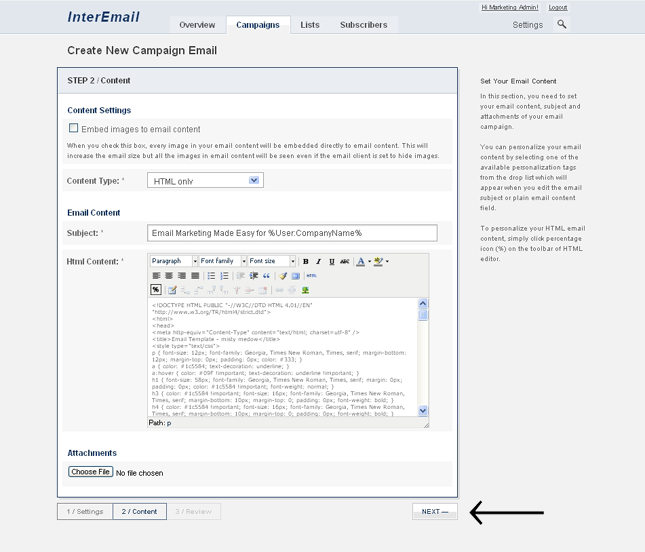Apply strikethrough formatting in editor toolbar
The width and height of the screenshot is (645, 552).
(345, 261)
